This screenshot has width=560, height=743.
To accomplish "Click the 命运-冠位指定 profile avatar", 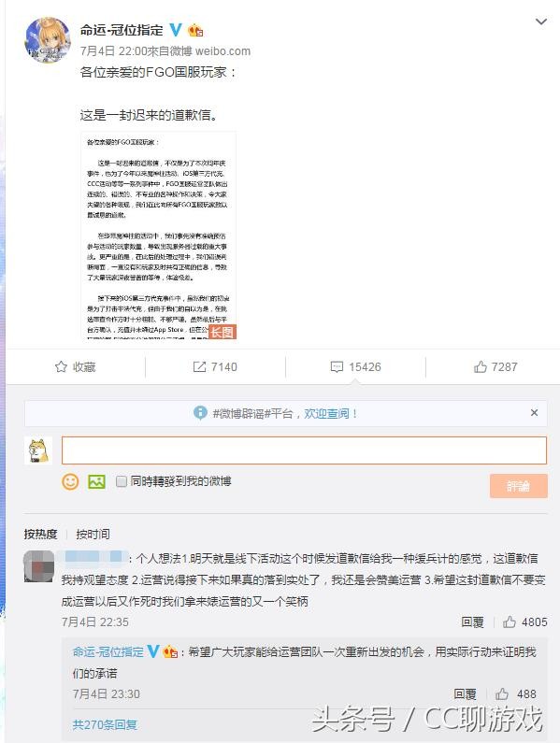I will click(x=48, y=40).
